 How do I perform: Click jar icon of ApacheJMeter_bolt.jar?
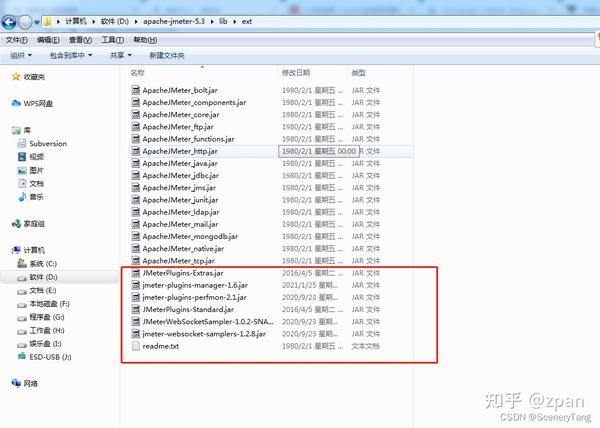click(135, 90)
